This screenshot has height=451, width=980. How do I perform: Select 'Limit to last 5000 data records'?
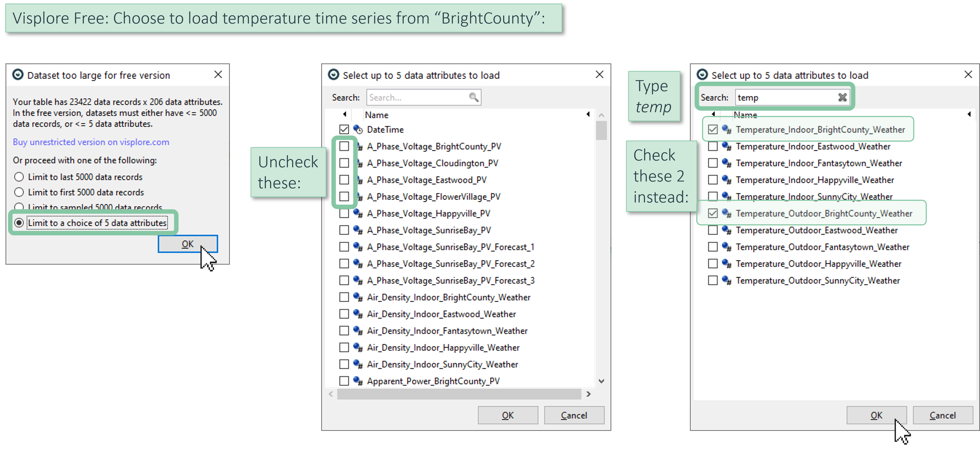[19, 177]
